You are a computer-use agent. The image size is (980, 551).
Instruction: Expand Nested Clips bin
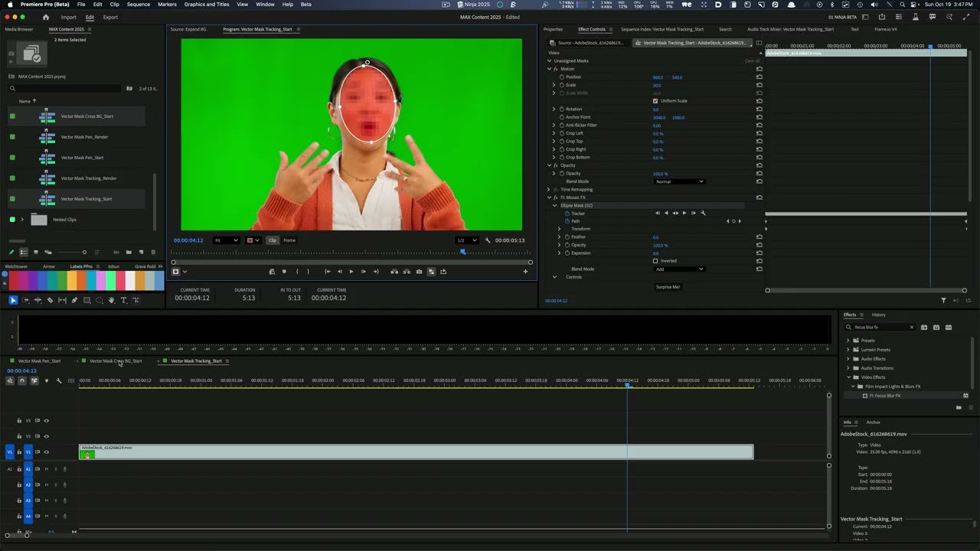(x=21, y=220)
